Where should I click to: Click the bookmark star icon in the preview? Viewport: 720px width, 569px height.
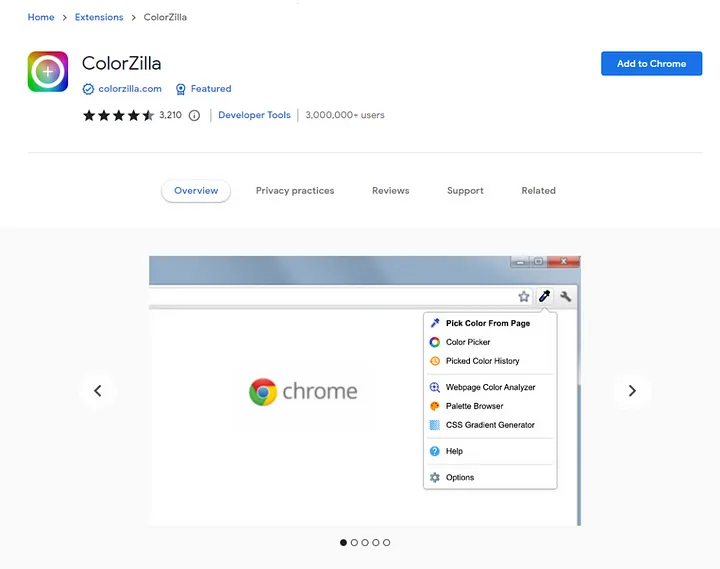[523, 297]
